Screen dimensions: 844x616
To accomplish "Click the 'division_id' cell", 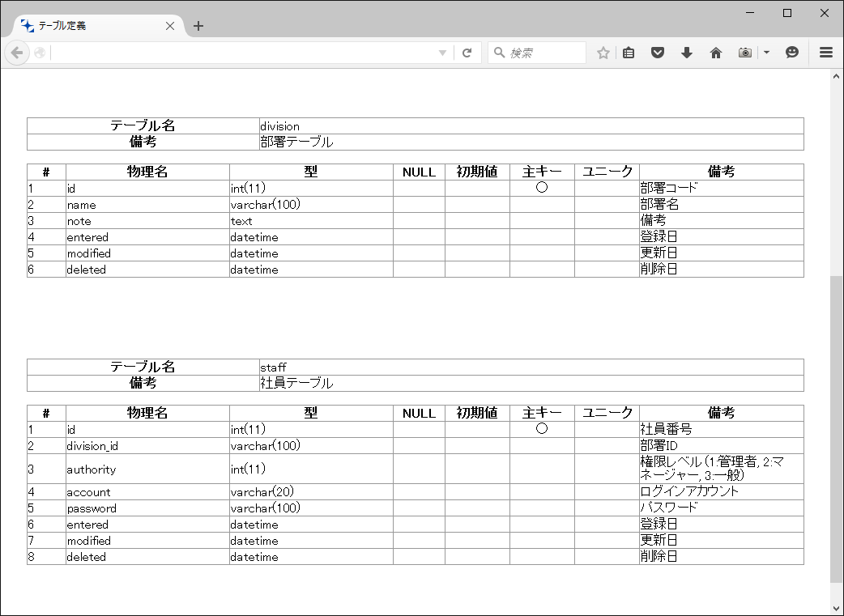I will point(147,445).
